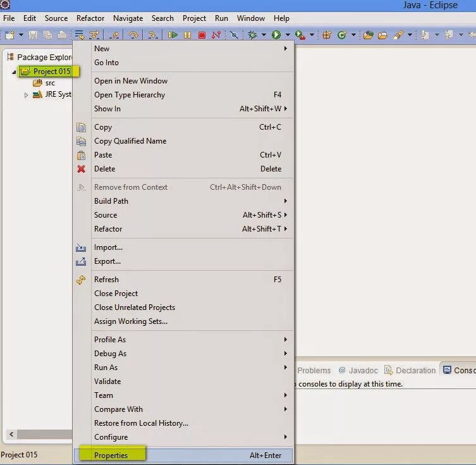Click the green Resume debug icon
Viewport: 476px width, 465px height.
click(173, 35)
